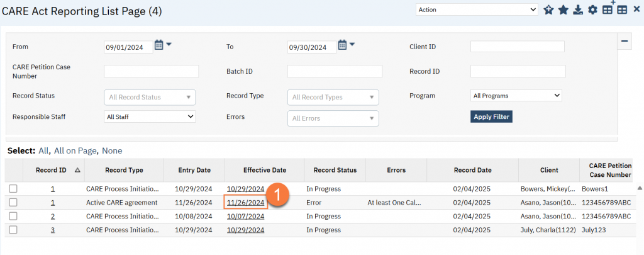Screen dimensions: 644x255
Task: Check the box for the Bowers, Mickey row
Action: pyautogui.click(x=13, y=189)
